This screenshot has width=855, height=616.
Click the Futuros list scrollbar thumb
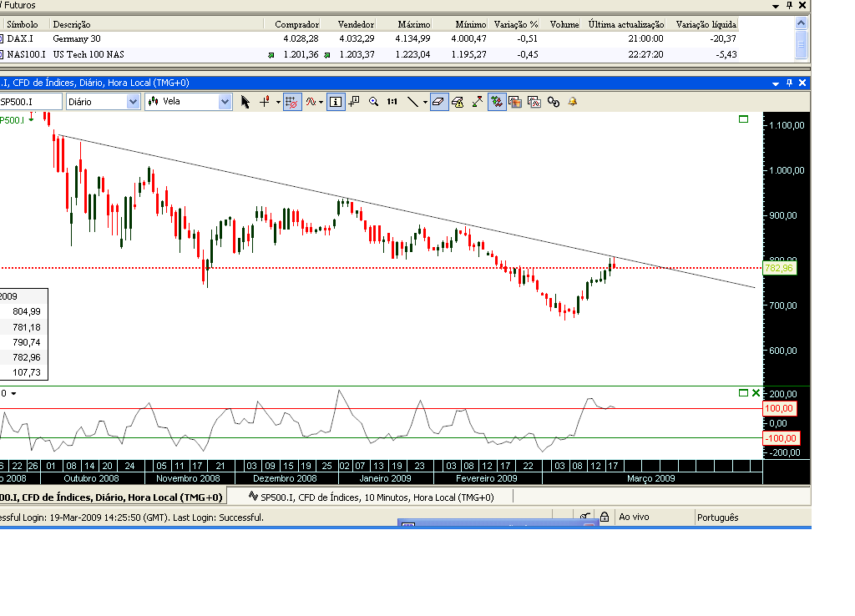(801, 43)
